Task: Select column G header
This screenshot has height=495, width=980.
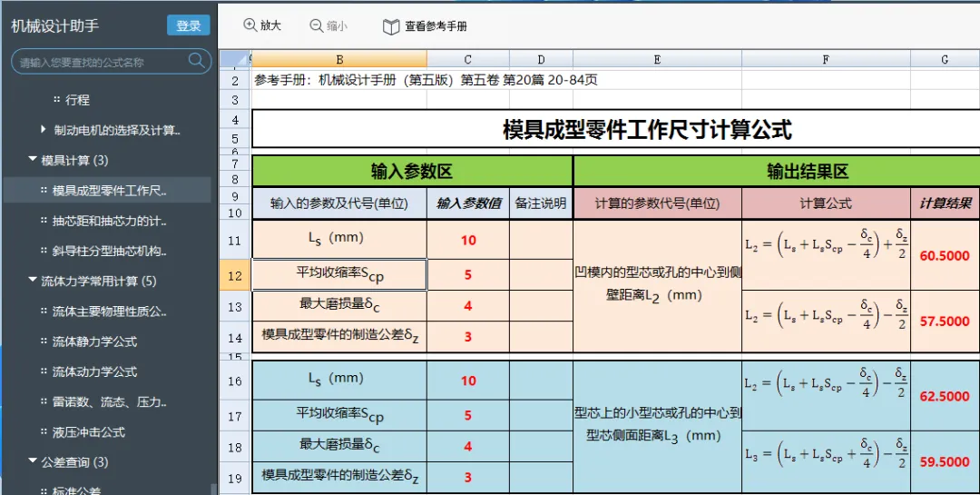Action: pyautogui.click(x=945, y=59)
